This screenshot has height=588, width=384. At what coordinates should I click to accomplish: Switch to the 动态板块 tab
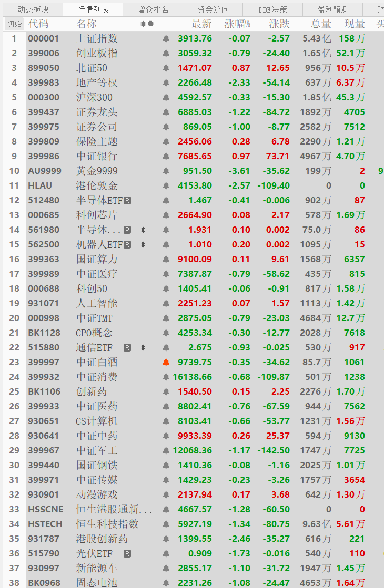click(33, 10)
